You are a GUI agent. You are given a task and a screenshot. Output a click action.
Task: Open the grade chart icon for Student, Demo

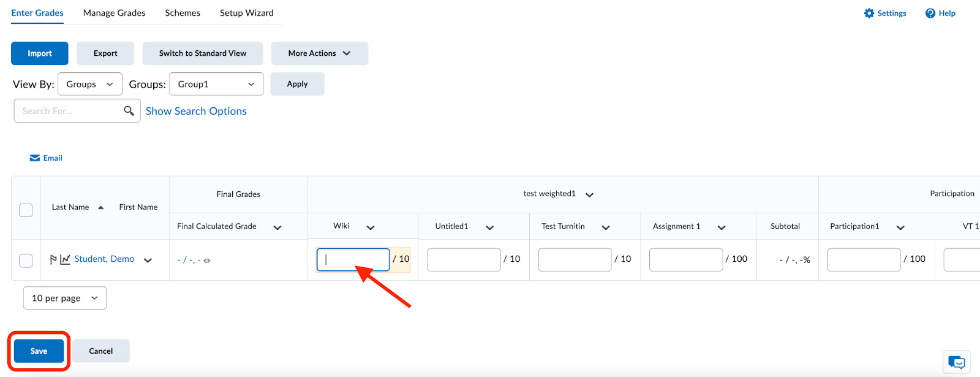[65, 259]
